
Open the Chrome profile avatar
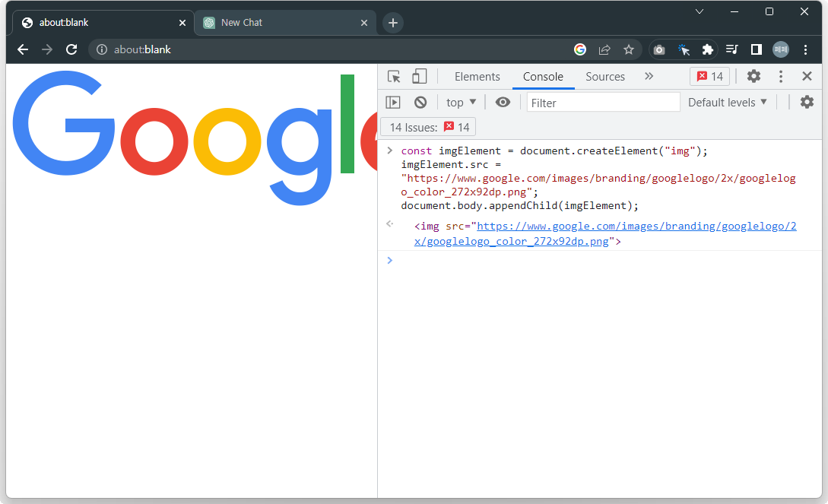780,49
